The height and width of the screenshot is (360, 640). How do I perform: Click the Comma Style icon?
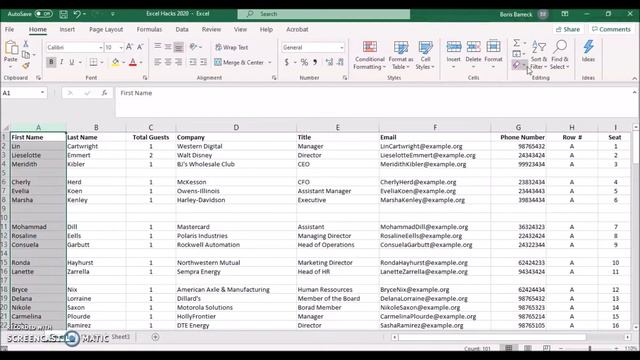(x=315, y=62)
